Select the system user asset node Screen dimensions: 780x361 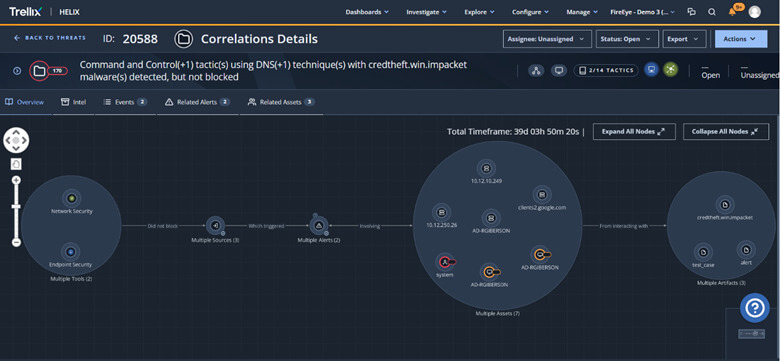(444, 262)
